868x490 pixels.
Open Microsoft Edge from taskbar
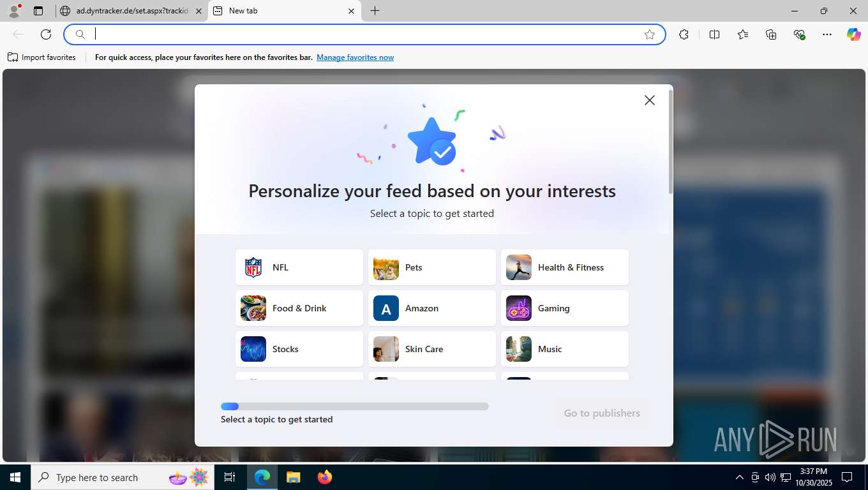point(262,477)
